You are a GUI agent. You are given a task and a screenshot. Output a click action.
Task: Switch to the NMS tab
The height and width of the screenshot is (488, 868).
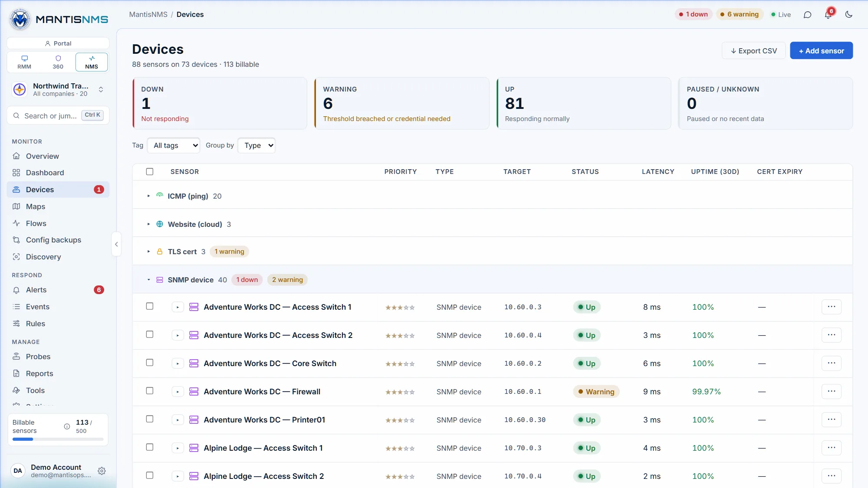pyautogui.click(x=92, y=62)
